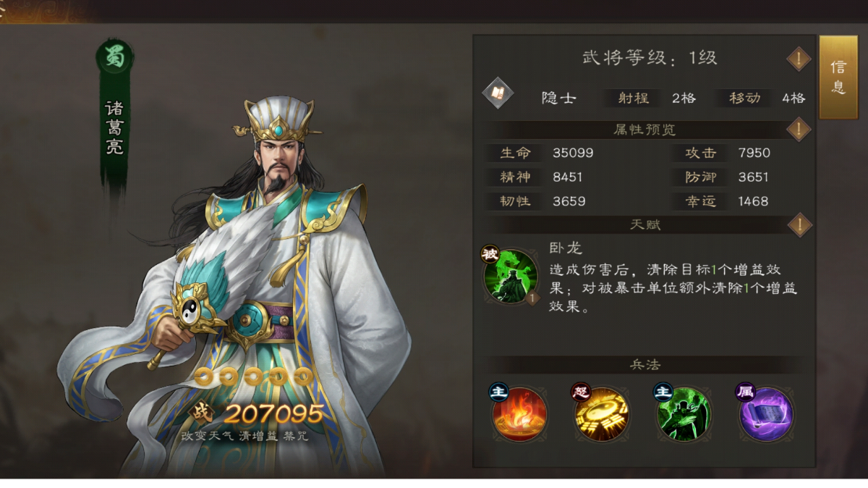Click the 兵法 section header
The width and height of the screenshot is (868, 488).
[x=644, y=363]
